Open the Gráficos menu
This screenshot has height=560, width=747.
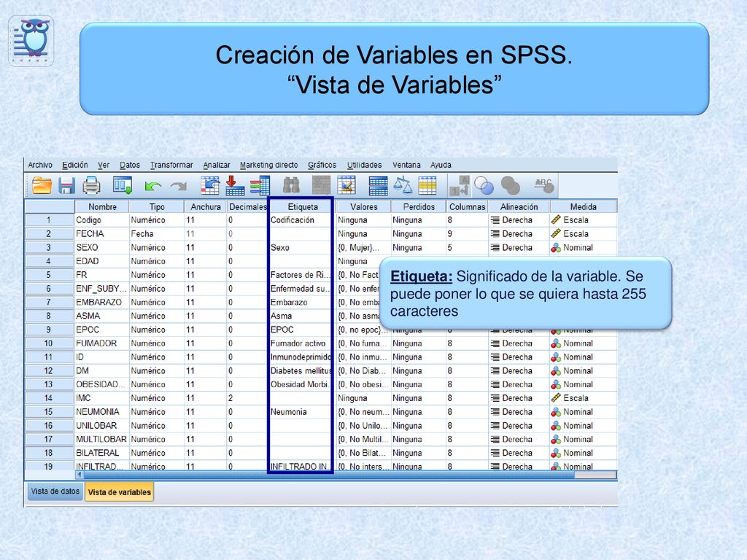pos(322,165)
